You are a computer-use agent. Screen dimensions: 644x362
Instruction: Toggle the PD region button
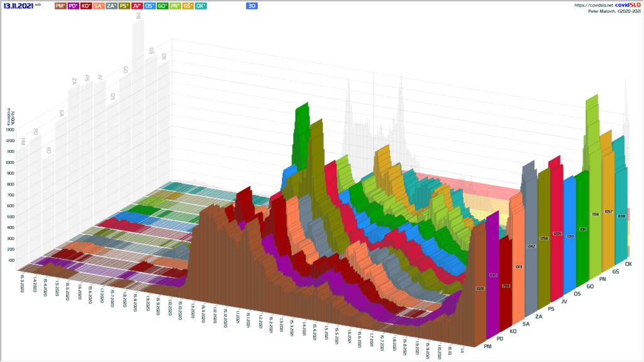tap(73, 6)
